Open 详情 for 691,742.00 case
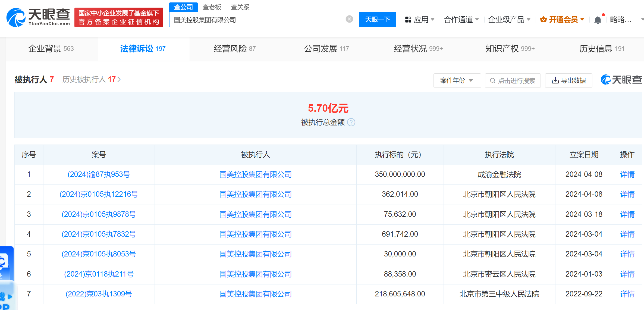 (627, 234)
